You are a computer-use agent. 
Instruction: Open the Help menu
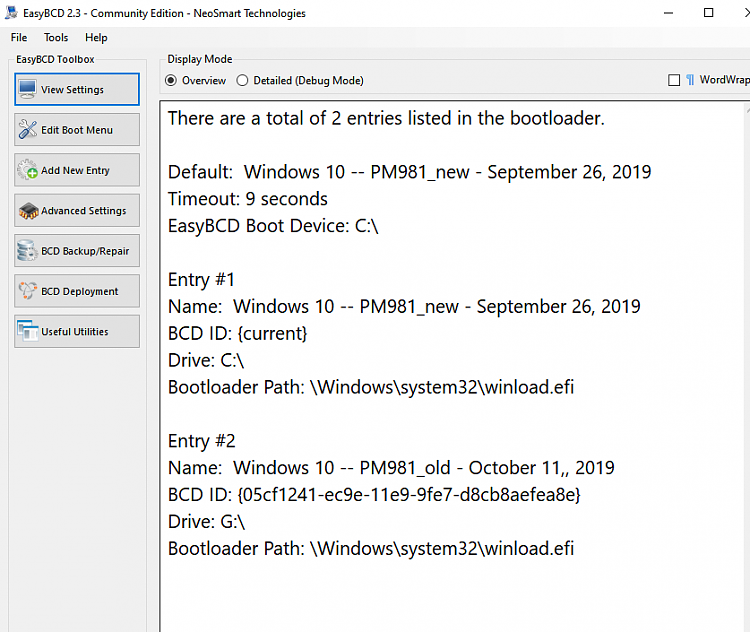click(96, 37)
